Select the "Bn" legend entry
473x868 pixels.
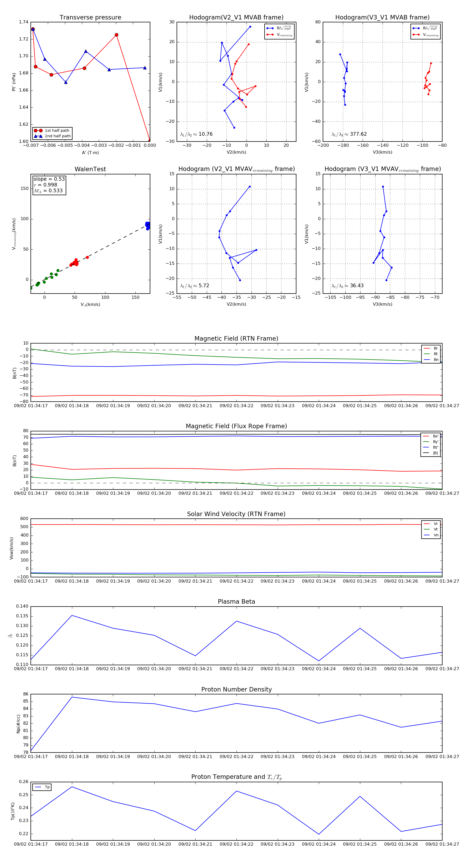(431, 360)
